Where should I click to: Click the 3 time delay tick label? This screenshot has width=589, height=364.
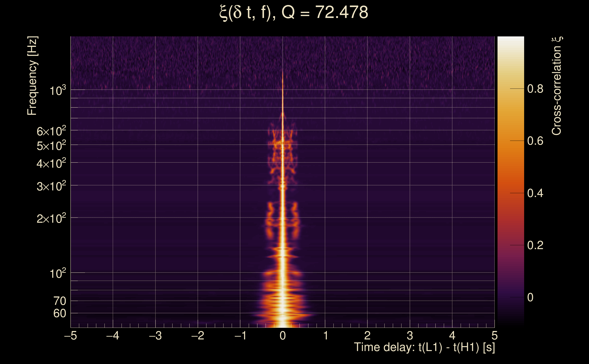tap(410, 336)
